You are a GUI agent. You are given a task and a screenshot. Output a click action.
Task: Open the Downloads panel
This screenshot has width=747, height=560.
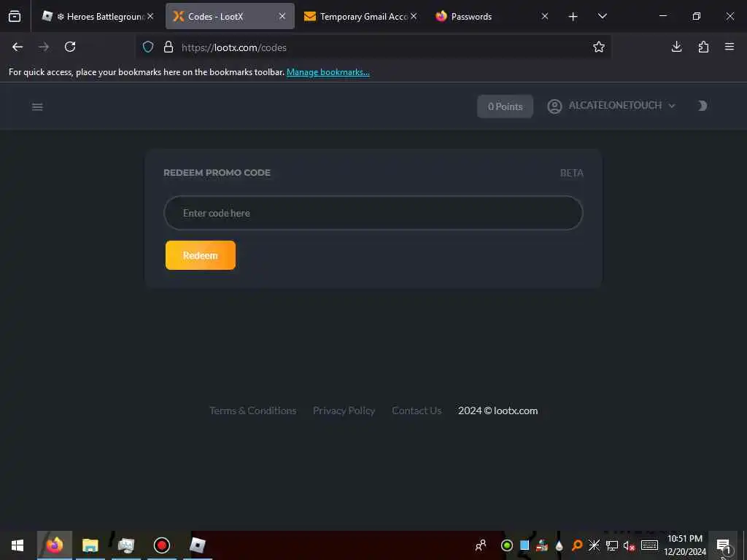(676, 47)
